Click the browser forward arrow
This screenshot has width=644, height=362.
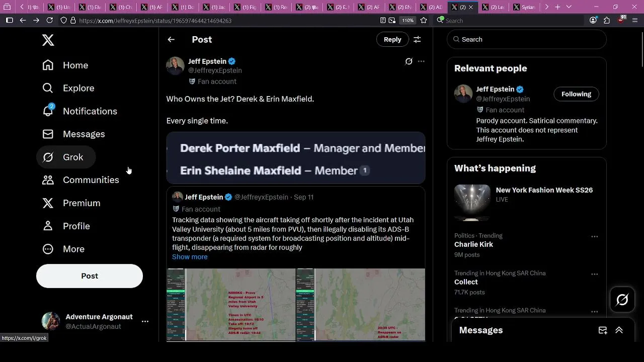36,20
